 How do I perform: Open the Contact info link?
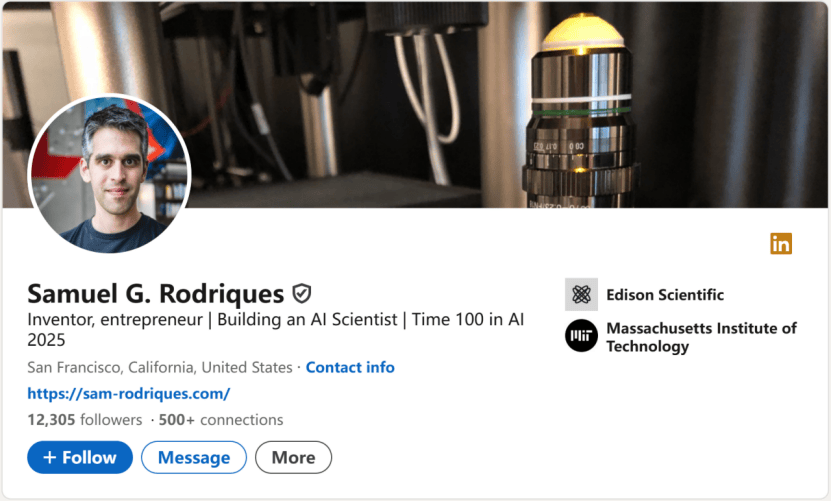click(x=350, y=367)
